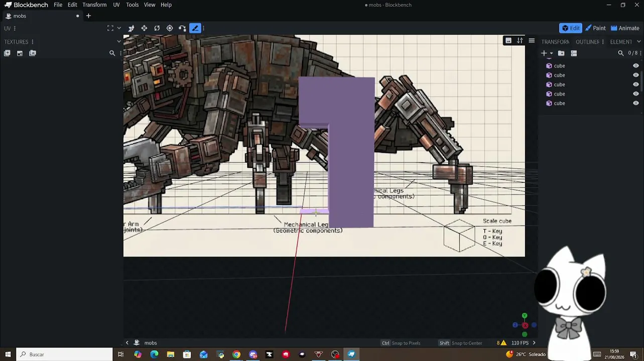Click the mobs label in the status bar
The height and width of the screenshot is (361, 644).
(151, 343)
